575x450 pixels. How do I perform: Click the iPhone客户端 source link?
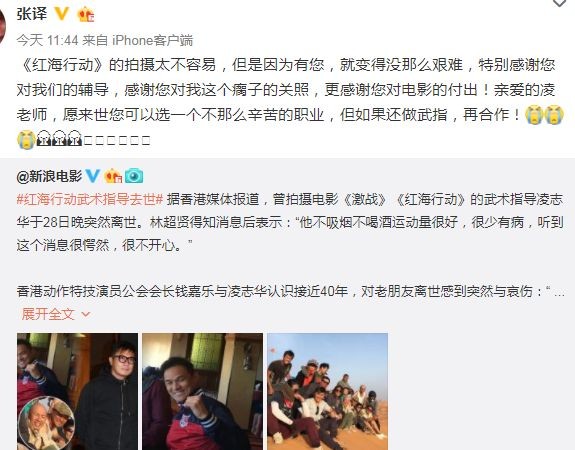[152, 40]
